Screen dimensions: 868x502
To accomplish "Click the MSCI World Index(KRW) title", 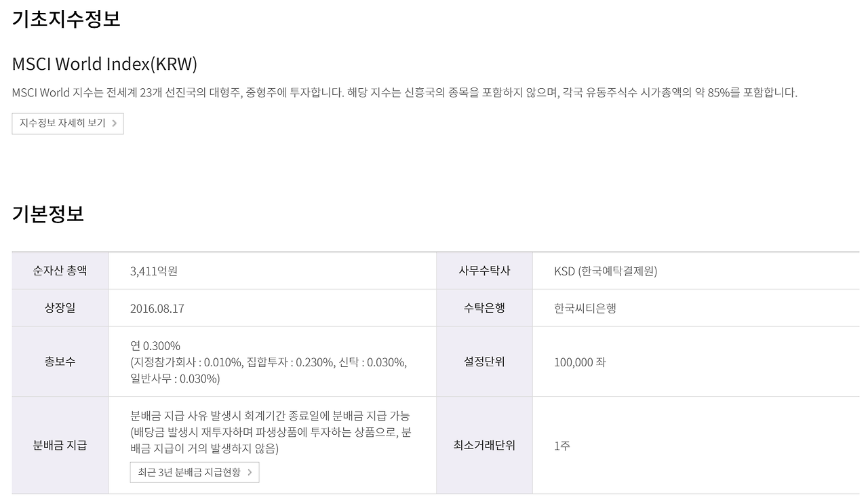I will pos(104,64).
